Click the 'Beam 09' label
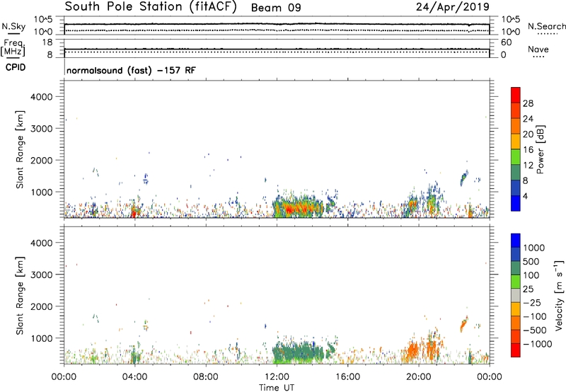The height and width of the screenshot is (392, 566). click(276, 8)
